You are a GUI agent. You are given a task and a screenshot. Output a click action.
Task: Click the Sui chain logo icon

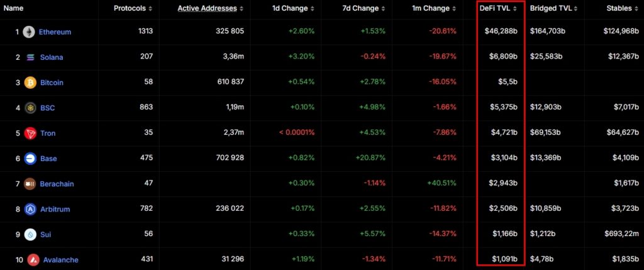30,234
